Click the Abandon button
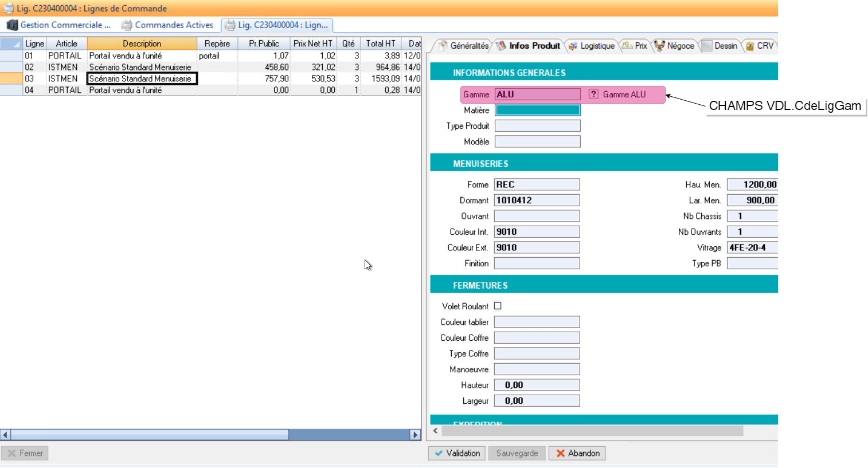Screen dimensions: 868x468 (577, 453)
